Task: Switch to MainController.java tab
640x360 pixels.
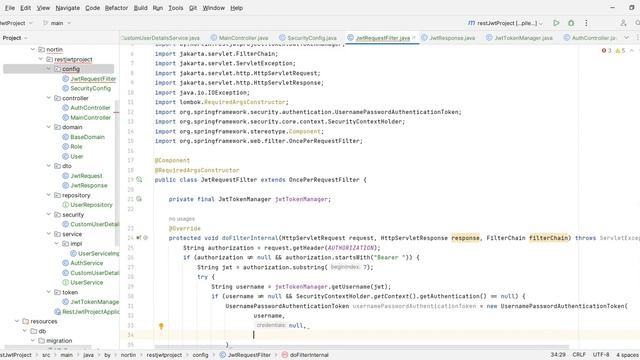Action: tap(240, 38)
